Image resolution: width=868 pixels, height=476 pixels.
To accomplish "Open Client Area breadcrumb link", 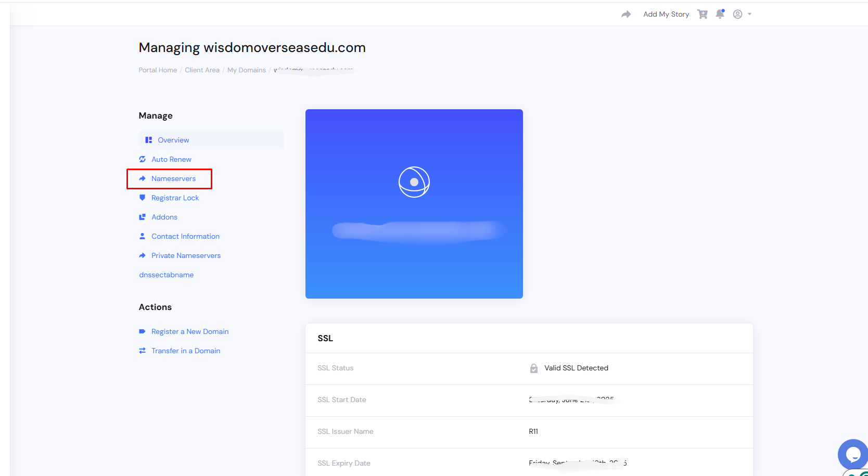I will 202,70.
